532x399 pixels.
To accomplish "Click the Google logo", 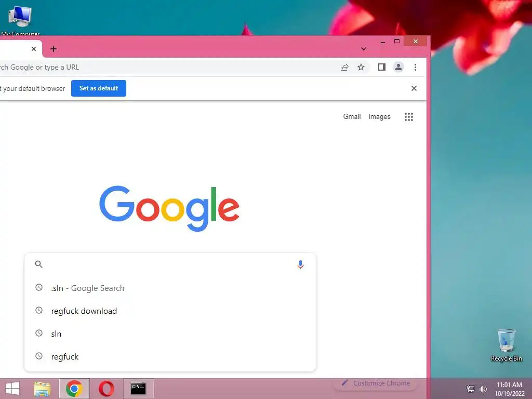I will coord(169,208).
